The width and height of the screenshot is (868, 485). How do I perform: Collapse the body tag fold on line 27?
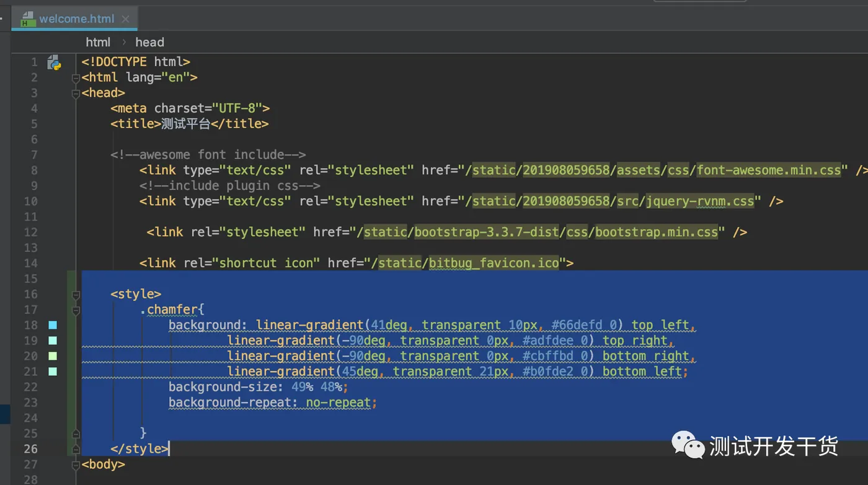pyautogui.click(x=76, y=465)
